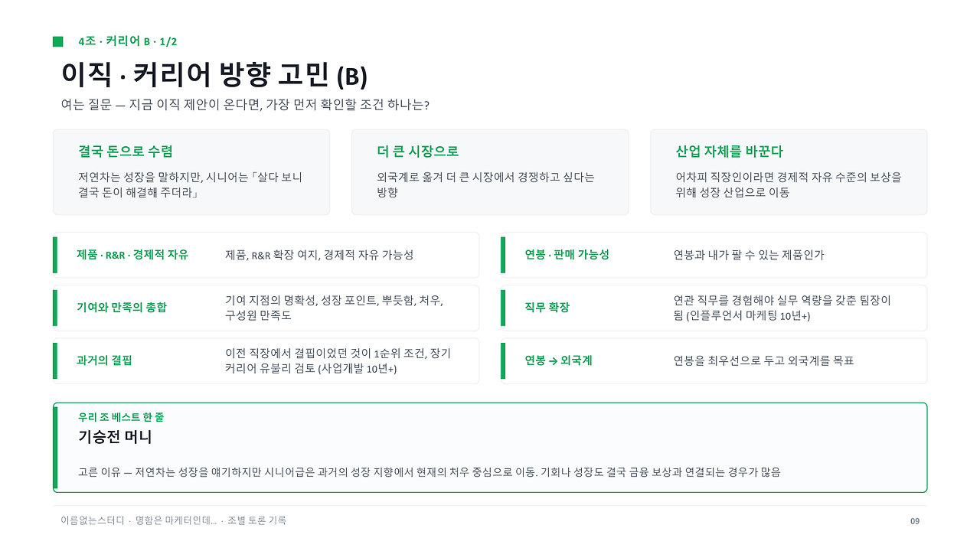Viewport: 980px width, 551px height.
Task: Click the 고른 이유 explanation sentence
Action: (429, 472)
